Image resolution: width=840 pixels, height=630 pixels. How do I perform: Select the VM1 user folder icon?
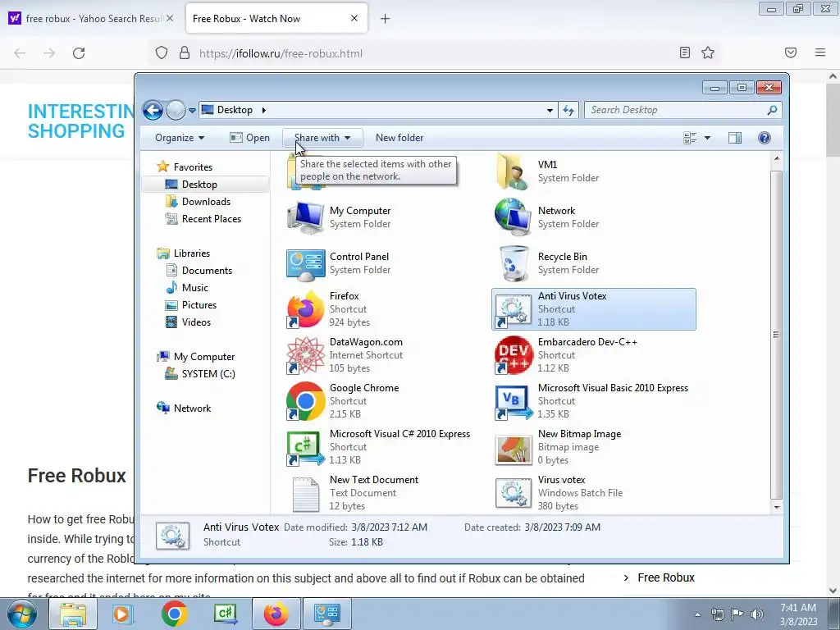point(513,171)
